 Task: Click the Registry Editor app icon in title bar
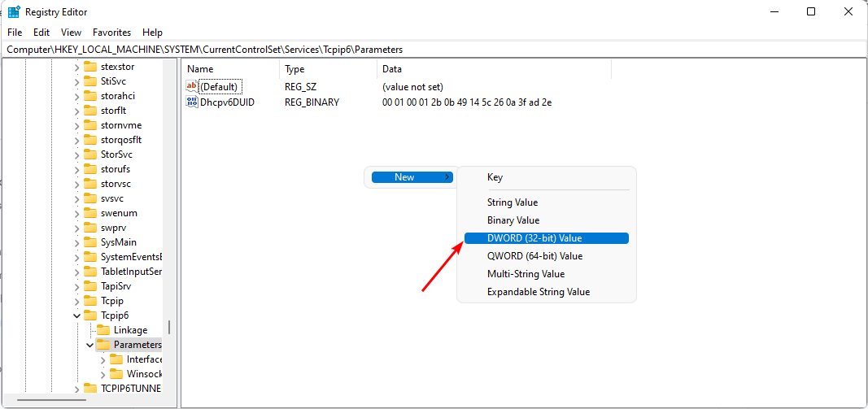[14, 12]
